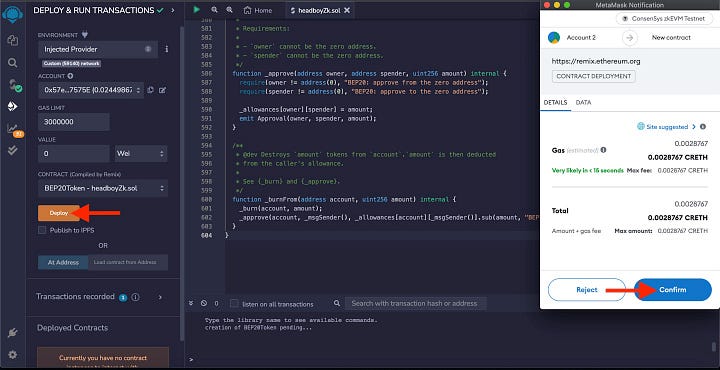Toggle the Publish to IPFS checkbox
The image size is (720, 370).
pos(42,230)
